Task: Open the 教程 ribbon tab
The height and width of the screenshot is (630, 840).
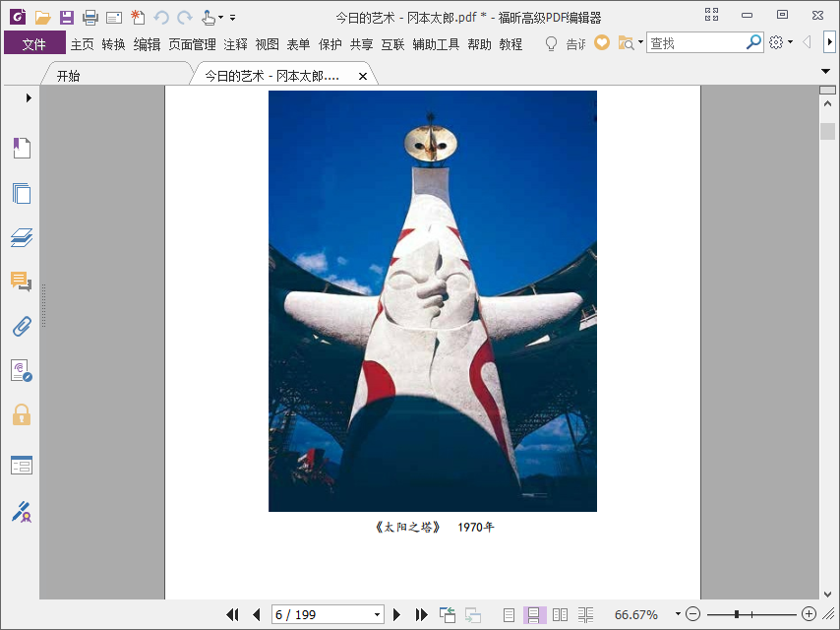Action: 510,44
